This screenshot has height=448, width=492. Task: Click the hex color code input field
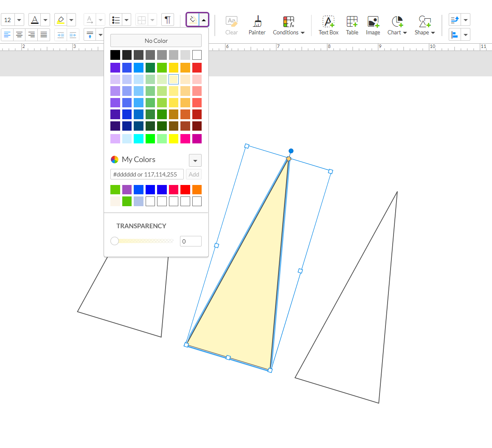(147, 174)
